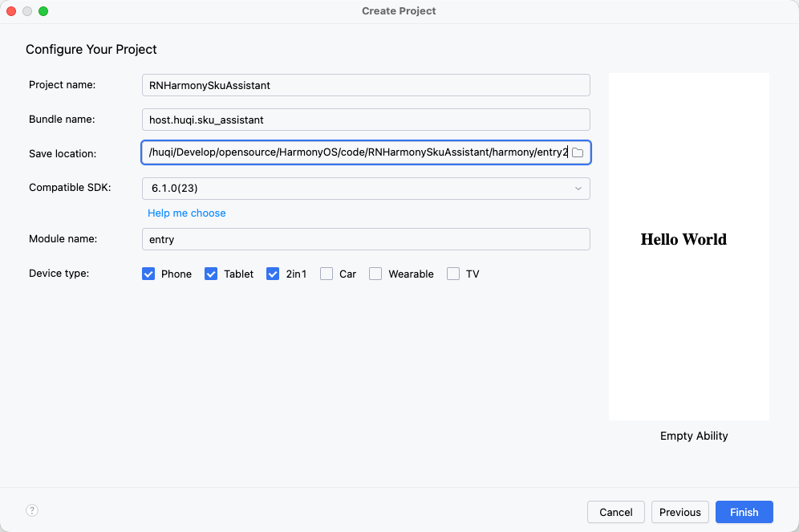
Task: Close the Create Project window
Action: 11,11
